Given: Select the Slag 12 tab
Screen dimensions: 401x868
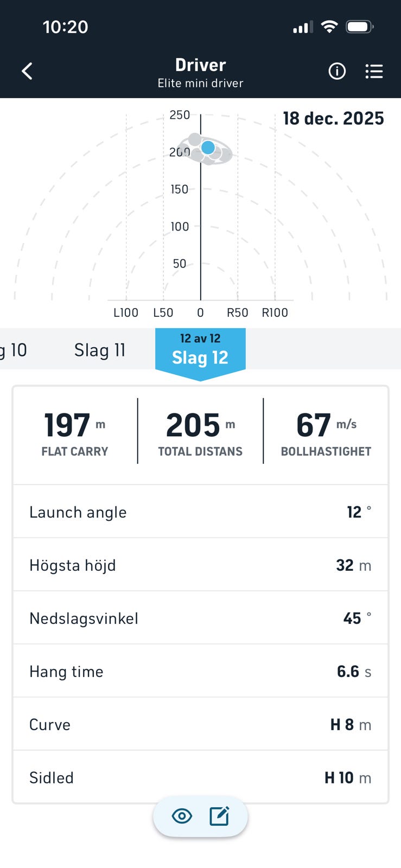Looking at the screenshot, I should point(200,352).
